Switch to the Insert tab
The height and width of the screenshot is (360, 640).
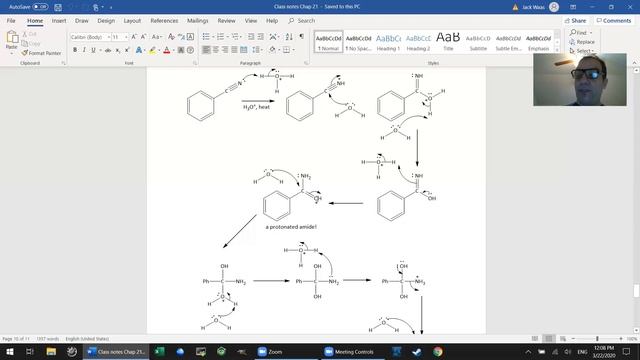(59, 20)
